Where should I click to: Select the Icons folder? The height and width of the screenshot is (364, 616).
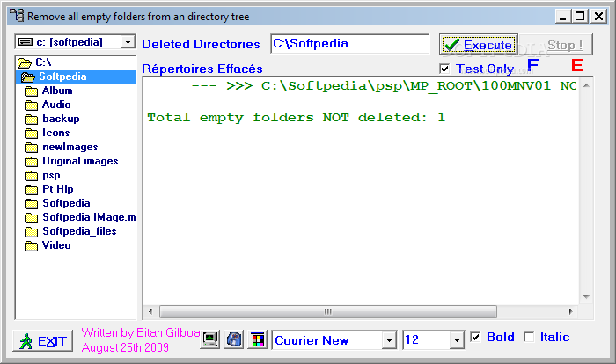[x=48, y=133]
